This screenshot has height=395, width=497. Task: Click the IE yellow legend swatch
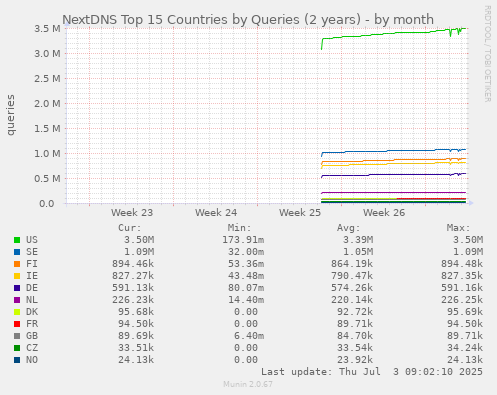click(x=17, y=276)
